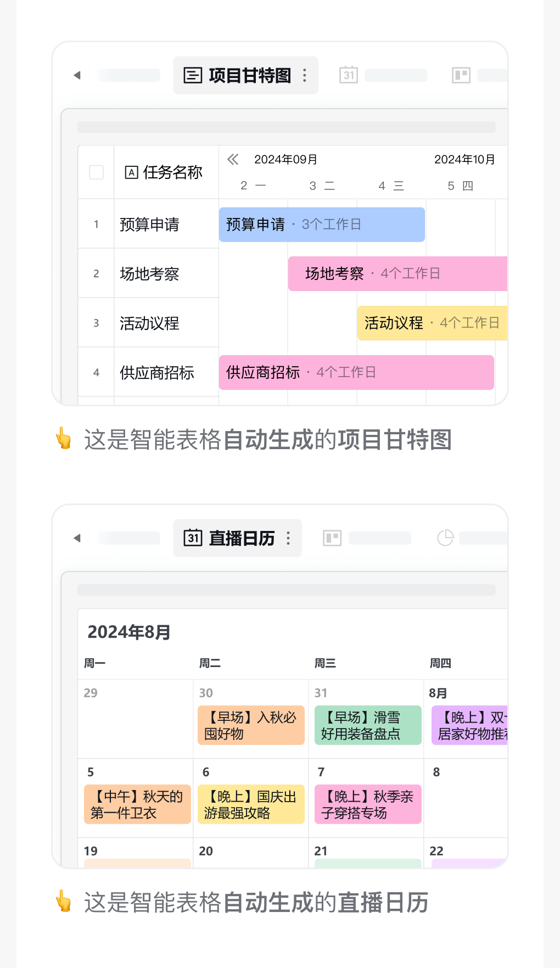
Task: Select the kanban board icon in calendar panel
Action: click(x=332, y=538)
